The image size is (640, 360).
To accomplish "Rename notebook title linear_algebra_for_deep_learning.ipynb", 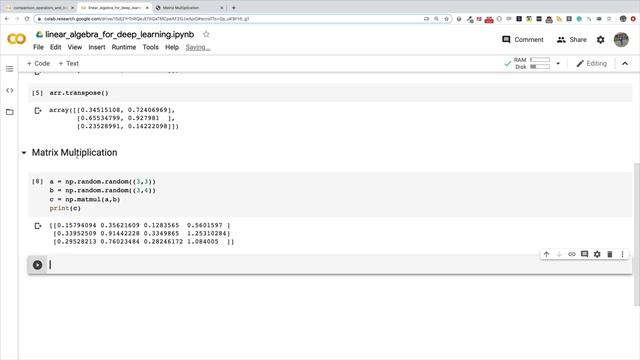I will click(120, 34).
